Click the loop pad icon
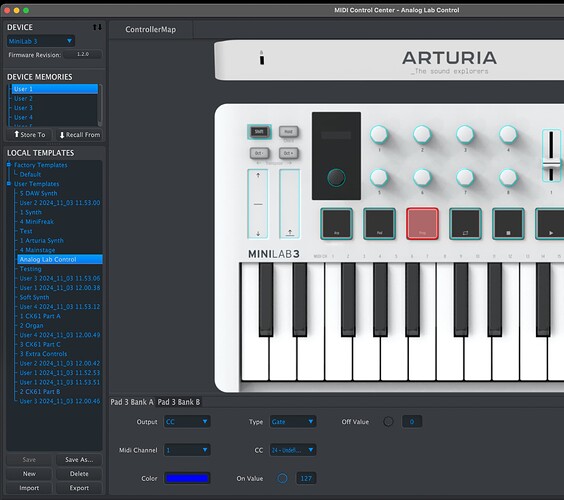The image size is (564, 500). 465,223
